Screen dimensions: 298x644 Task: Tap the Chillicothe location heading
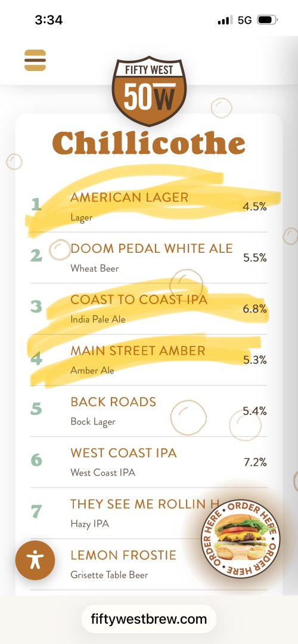148,143
